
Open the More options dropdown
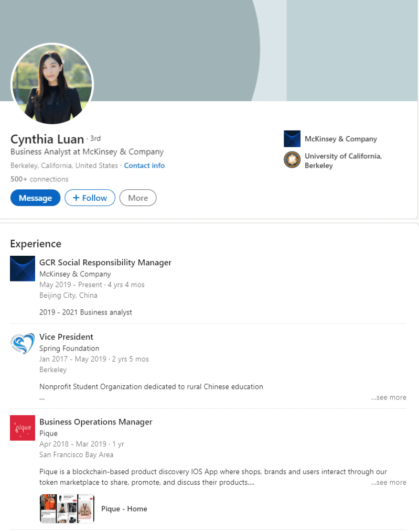138,198
